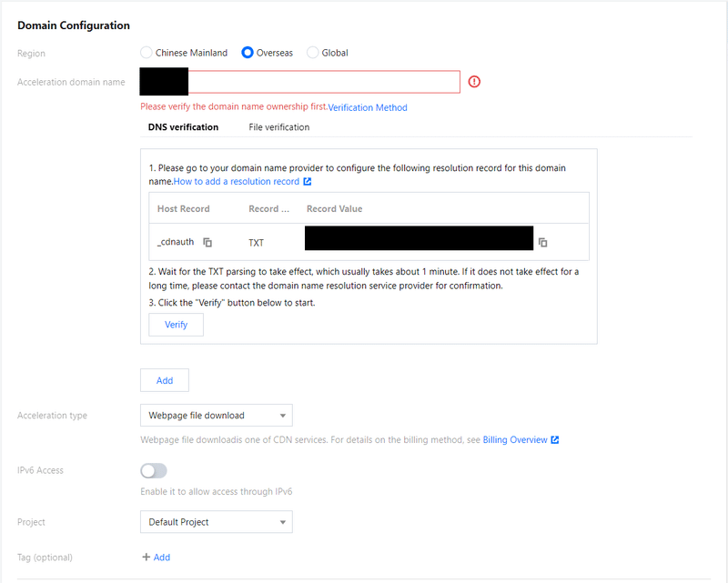728x583 pixels.
Task: Switch to the File verification tab
Action: pos(278,126)
